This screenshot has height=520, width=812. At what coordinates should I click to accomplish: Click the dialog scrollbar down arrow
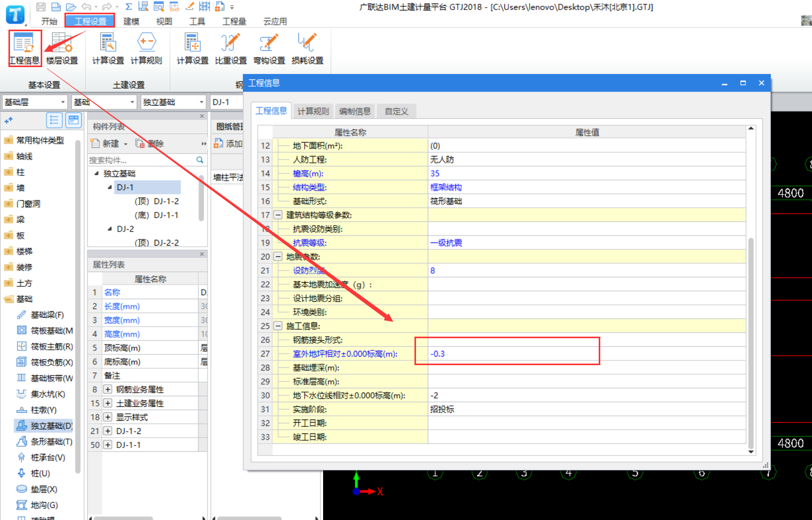pyautogui.click(x=751, y=452)
